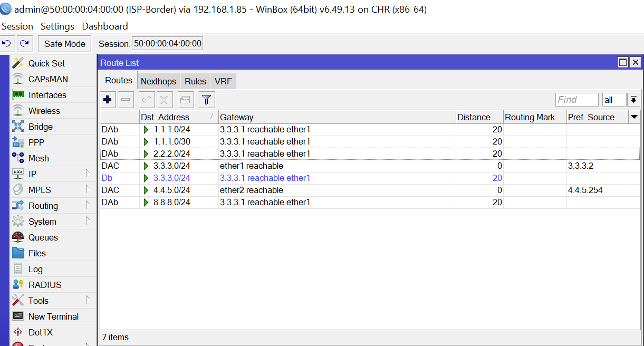Click the filter funnel icon
The height and width of the screenshot is (346, 644).
207,99
